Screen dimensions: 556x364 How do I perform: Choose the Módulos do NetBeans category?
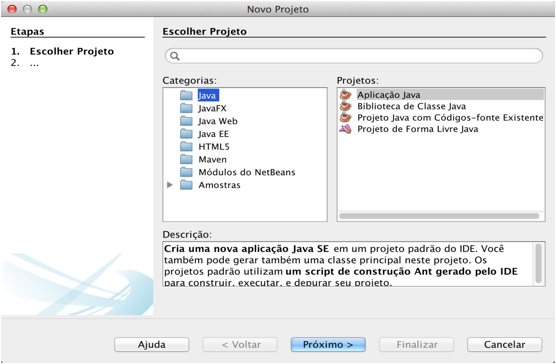pyautogui.click(x=247, y=172)
